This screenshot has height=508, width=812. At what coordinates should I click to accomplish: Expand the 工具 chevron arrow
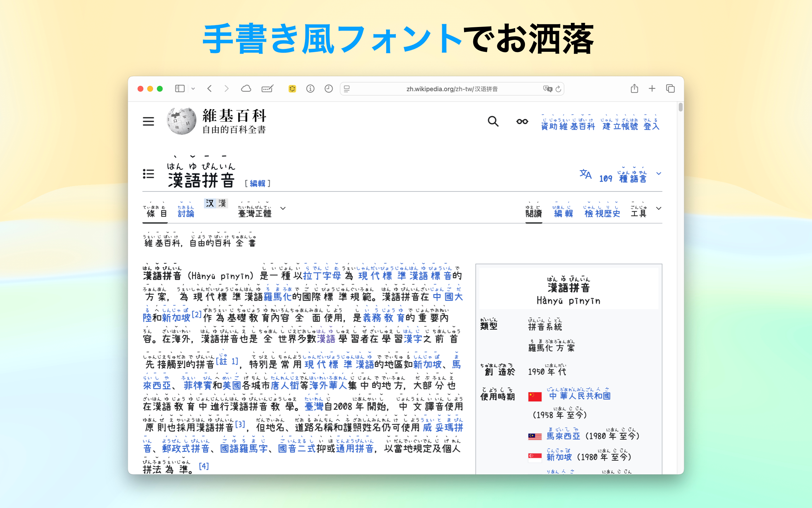click(659, 208)
